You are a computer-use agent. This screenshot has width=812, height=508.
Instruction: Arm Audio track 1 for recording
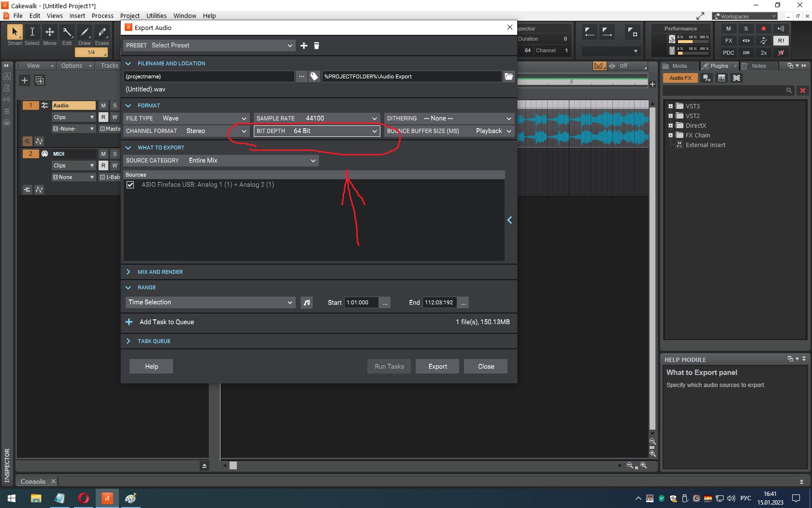(103, 117)
